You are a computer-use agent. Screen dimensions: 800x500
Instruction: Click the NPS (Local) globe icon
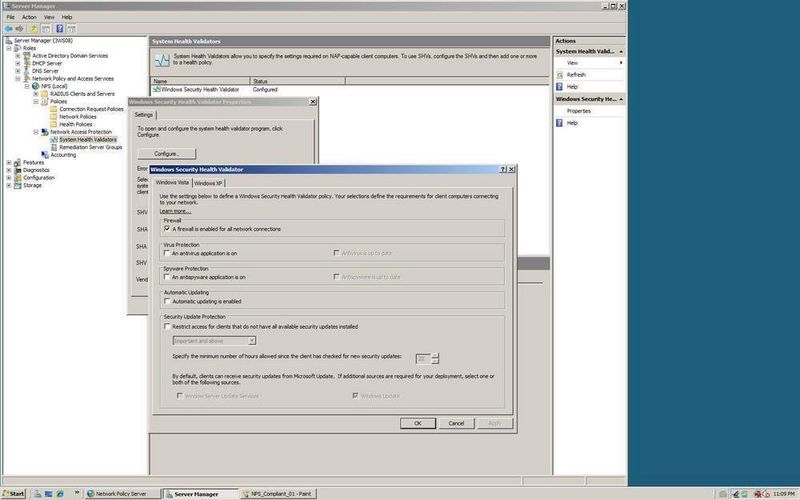[x=36, y=86]
